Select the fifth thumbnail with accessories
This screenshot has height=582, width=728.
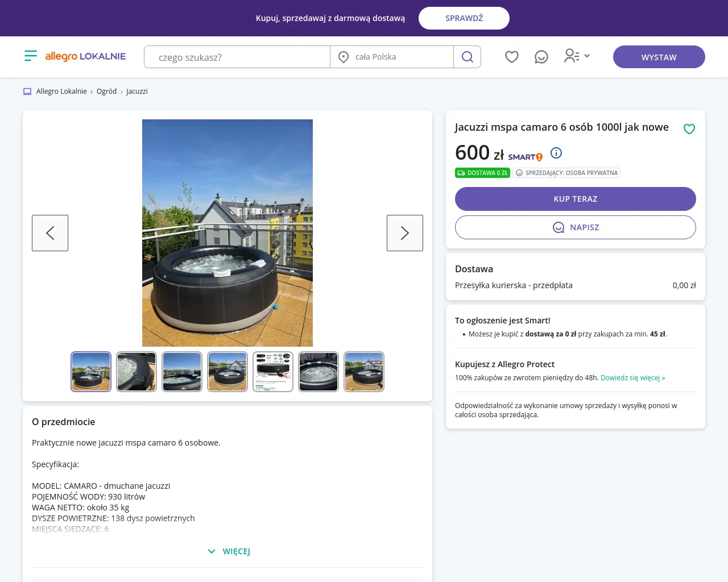(273, 372)
